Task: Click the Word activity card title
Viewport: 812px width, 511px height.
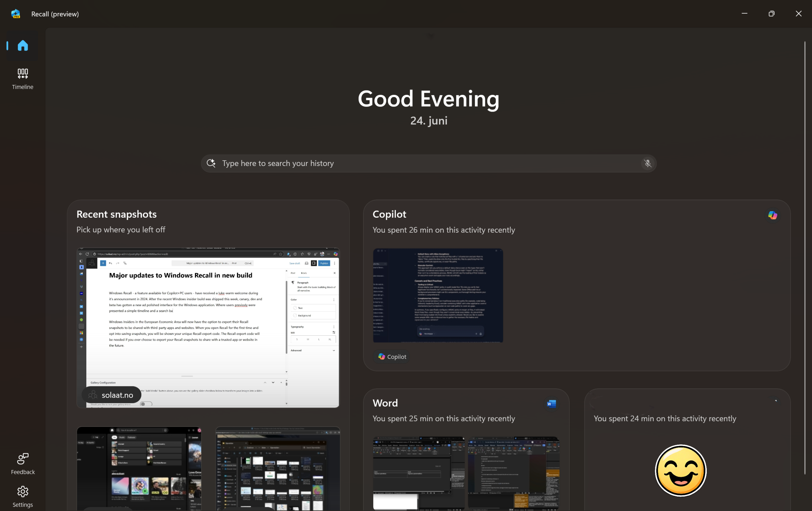Action: point(385,403)
